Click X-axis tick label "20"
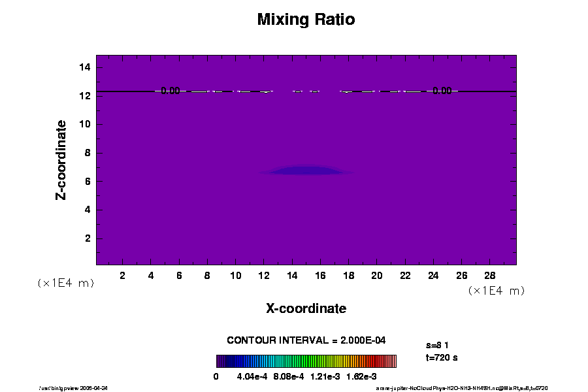The height and width of the screenshot is (392, 588). pos(377,276)
